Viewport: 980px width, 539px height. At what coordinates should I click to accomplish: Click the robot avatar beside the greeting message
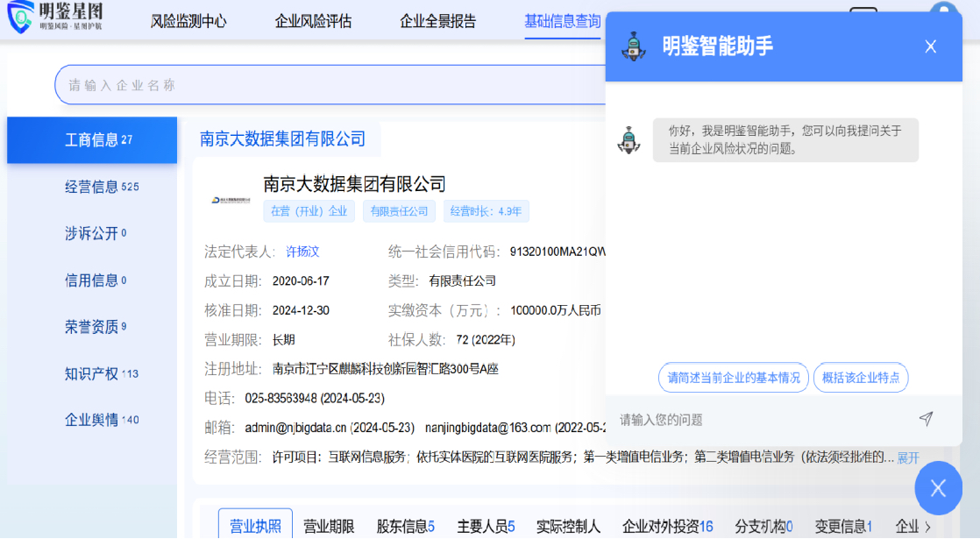[x=628, y=140]
